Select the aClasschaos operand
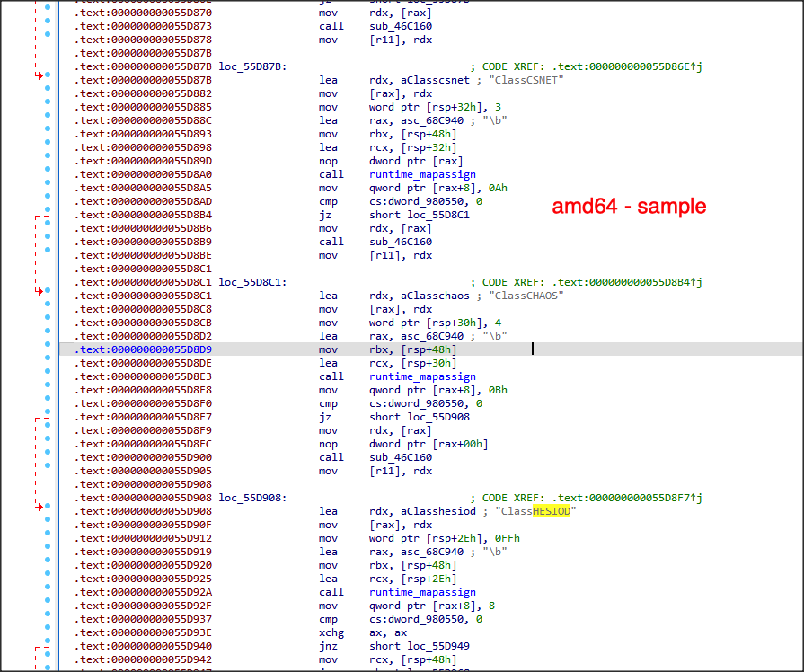 (435, 296)
